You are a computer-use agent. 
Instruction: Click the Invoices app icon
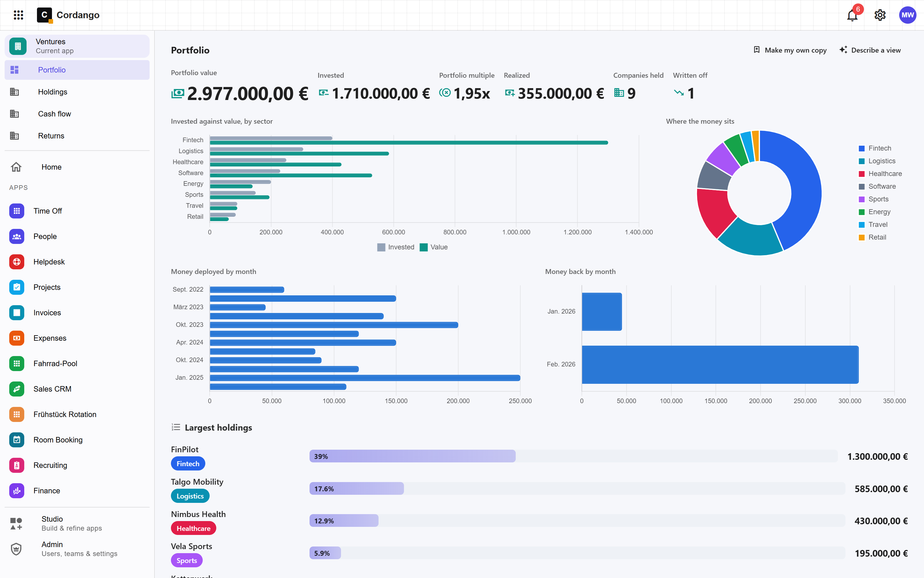pyautogui.click(x=17, y=313)
